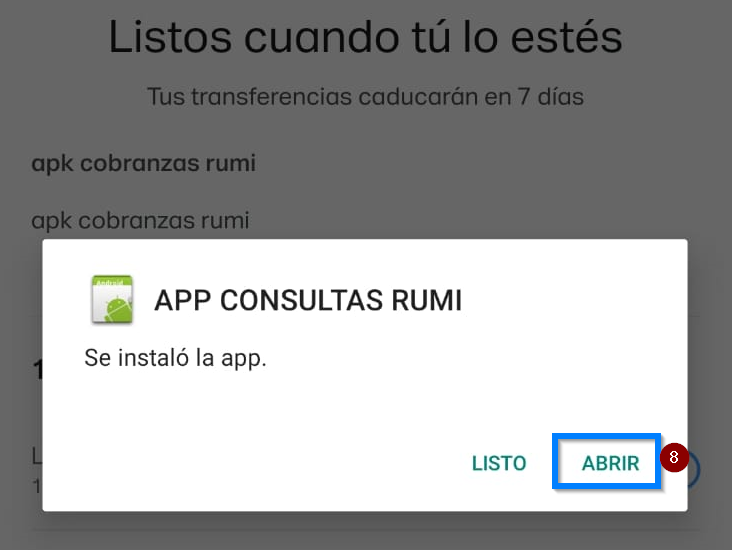Click the partially hidden blue circle icon

pos(694,470)
